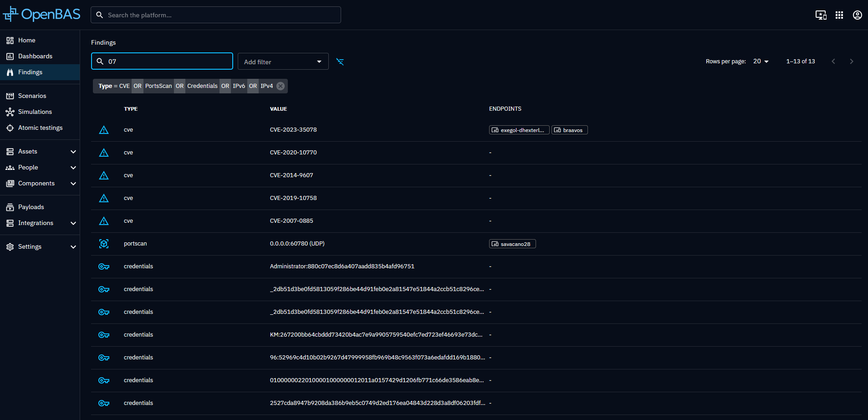Open the user profile account icon
Viewport: 868px width, 420px height.
[857, 15]
